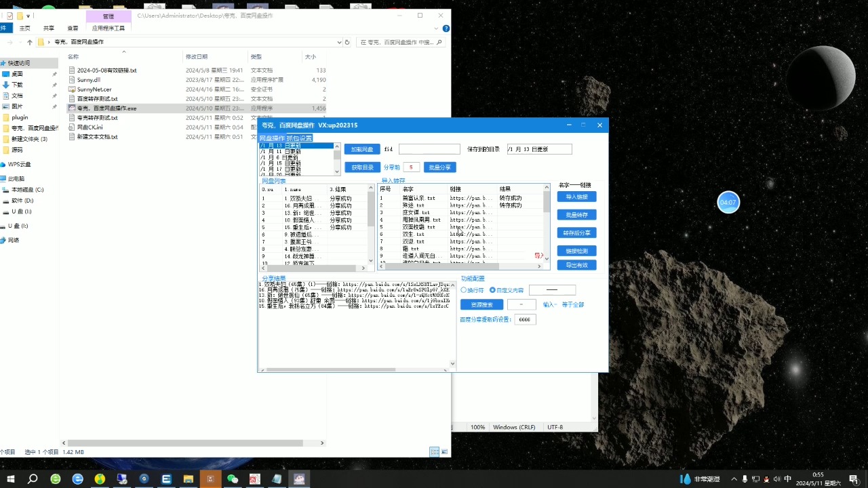Open File Explorer taskbar icon
This screenshot has height=488, width=868.
188,479
